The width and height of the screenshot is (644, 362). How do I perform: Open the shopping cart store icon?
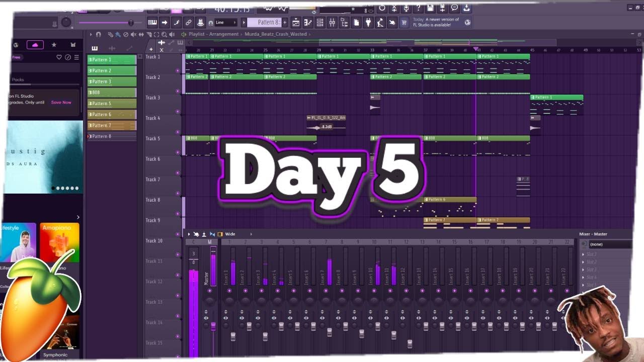point(404,23)
